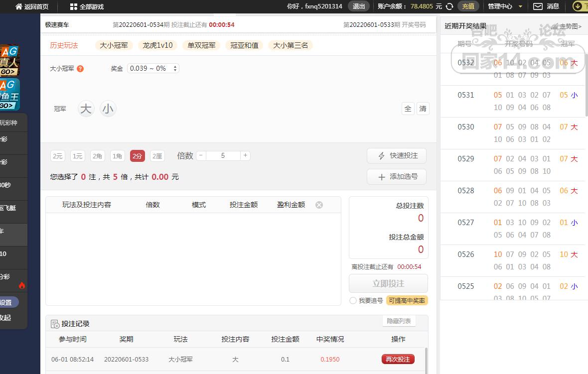Select the 小 champion bet option
Screen dimensions: 588x374
(x=108, y=109)
